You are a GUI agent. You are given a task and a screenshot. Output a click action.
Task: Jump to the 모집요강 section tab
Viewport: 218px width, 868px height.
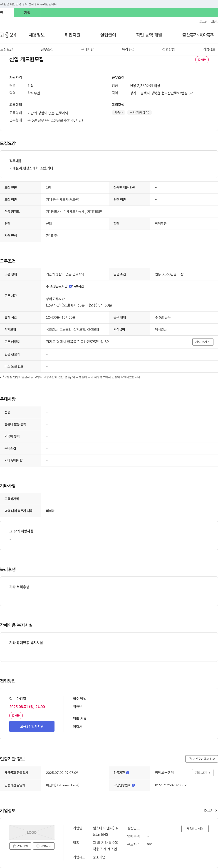[x=7, y=49]
